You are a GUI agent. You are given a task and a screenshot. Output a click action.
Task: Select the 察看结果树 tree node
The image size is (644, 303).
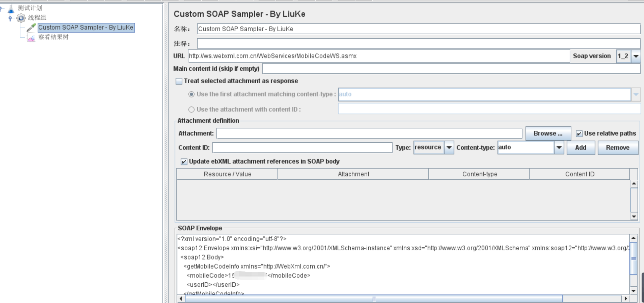click(53, 37)
